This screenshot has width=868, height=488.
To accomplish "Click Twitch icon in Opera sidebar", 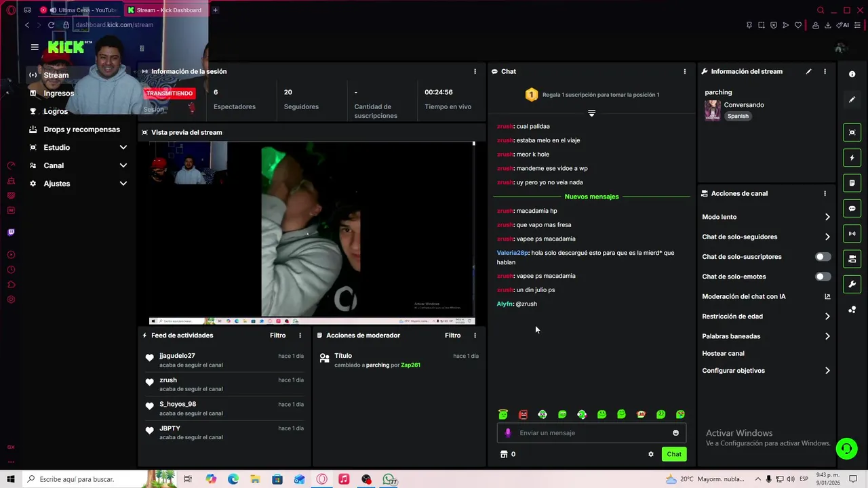I will (x=11, y=232).
